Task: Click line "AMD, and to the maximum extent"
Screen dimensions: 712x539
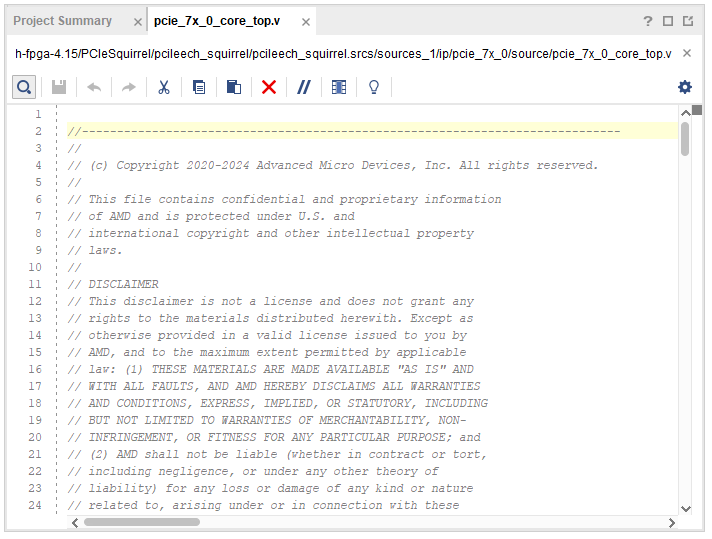Action: (267, 352)
